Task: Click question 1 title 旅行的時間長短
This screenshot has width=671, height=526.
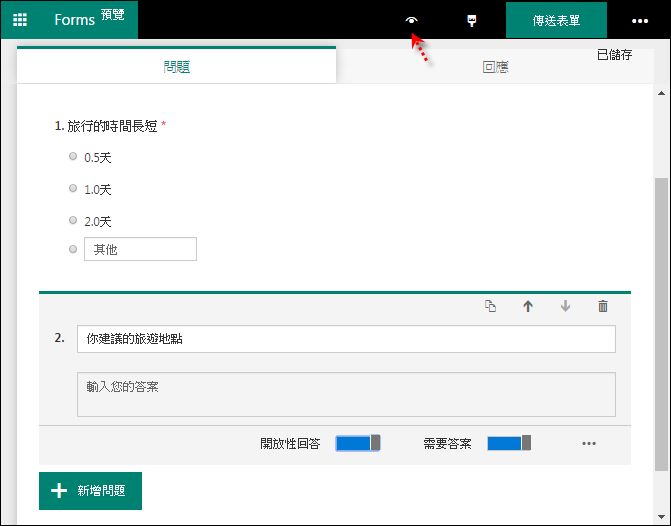Action: click(x=112, y=126)
